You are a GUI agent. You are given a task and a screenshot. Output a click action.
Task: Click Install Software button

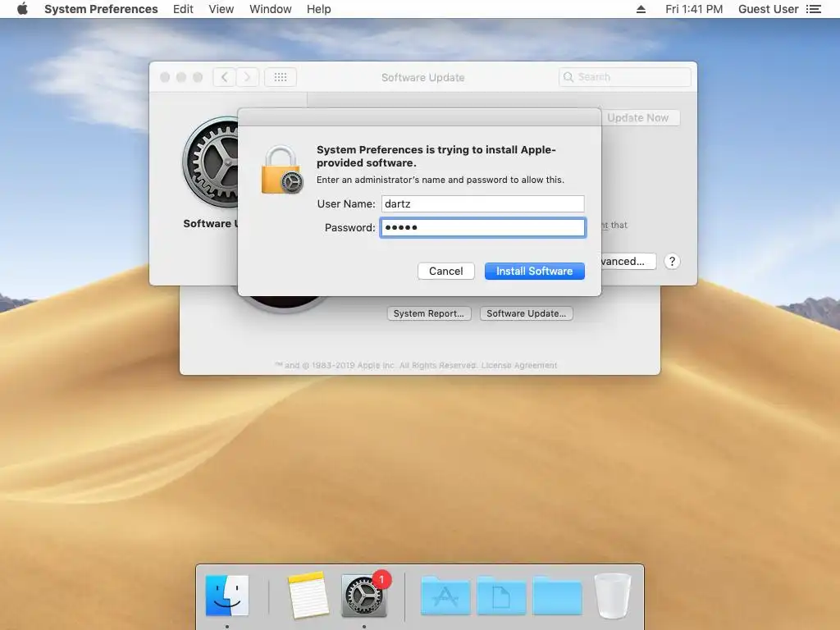pyautogui.click(x=534, y=271)
